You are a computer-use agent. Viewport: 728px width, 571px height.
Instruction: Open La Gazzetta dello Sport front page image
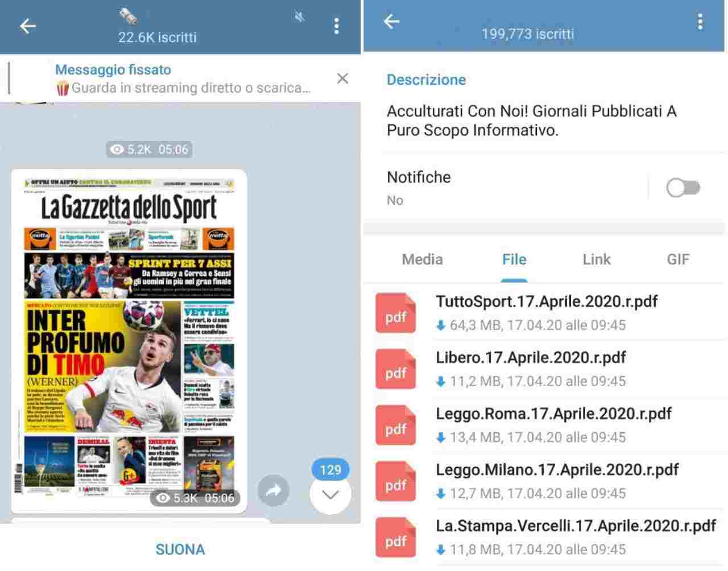[129, 341]
